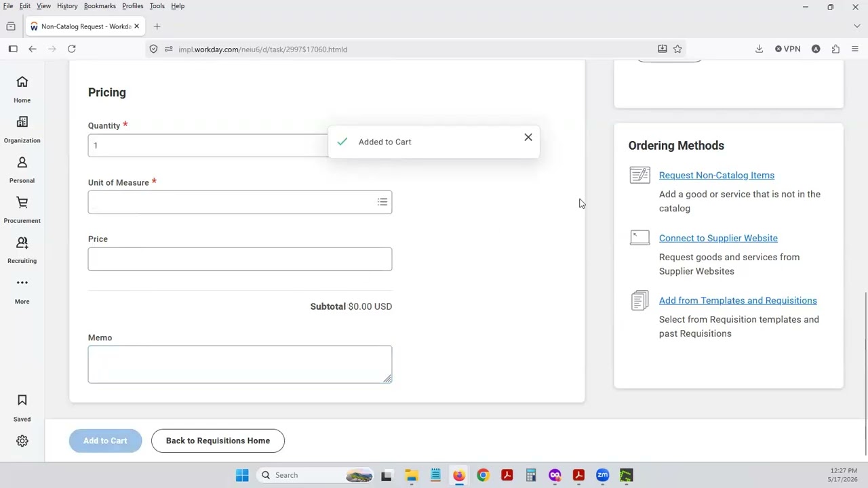Open browser Downloads panel
868x488 pixels.
pos(759,49)
